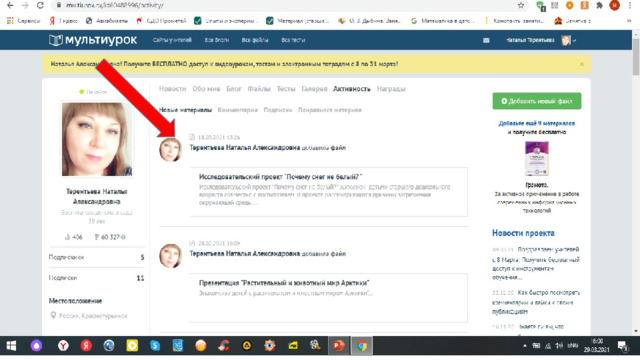
Task: Click the large profile photo
Action: click(97, 139)
